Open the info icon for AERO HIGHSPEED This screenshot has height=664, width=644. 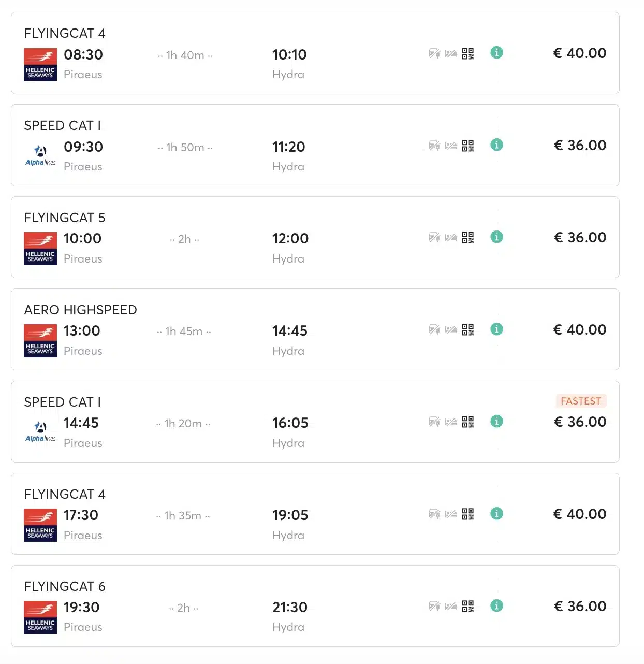pyautogui.click(x=496, y=329)
